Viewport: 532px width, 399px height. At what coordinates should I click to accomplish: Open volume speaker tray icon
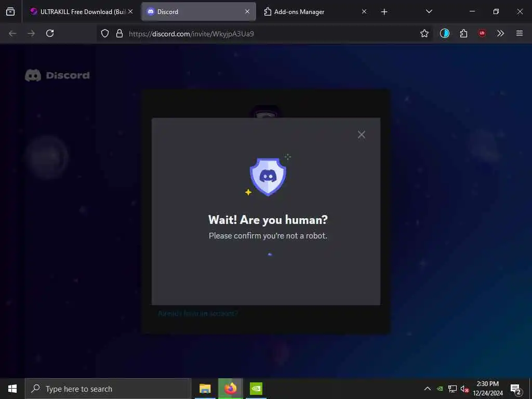[464, 389]
